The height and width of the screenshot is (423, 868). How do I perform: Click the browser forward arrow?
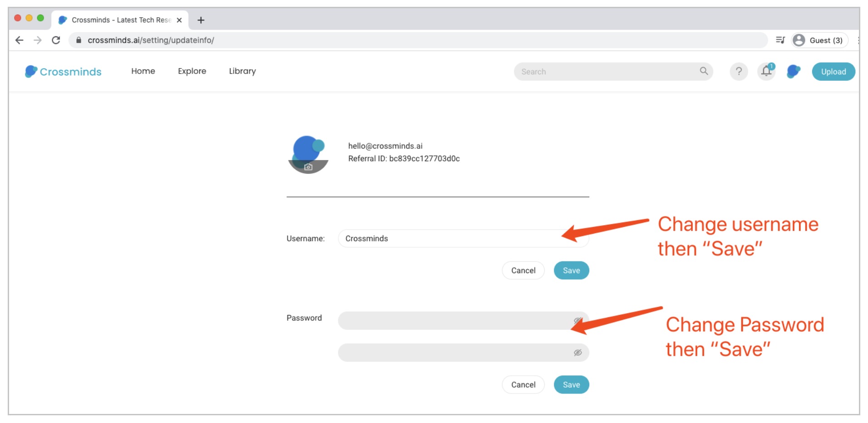coord(38,40)
